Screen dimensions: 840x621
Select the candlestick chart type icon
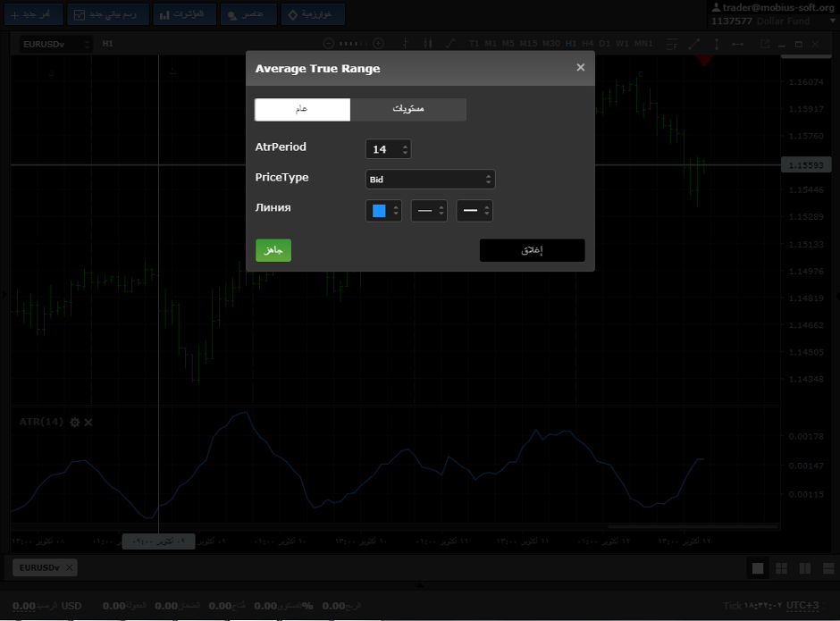[427, 44]
